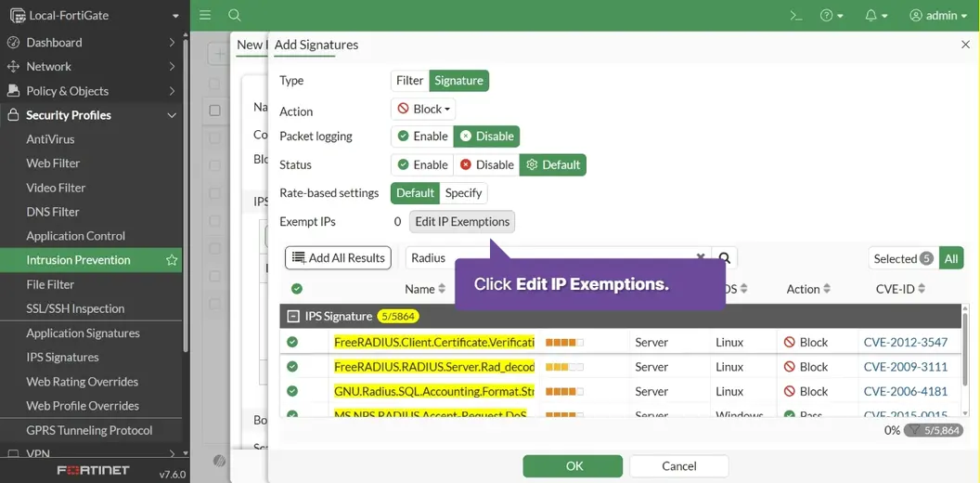Open the search magnifier in top bar
Image resolution: width=980 pixels, height=483 pixels.
pyautogui.click(x=235, y=16)
